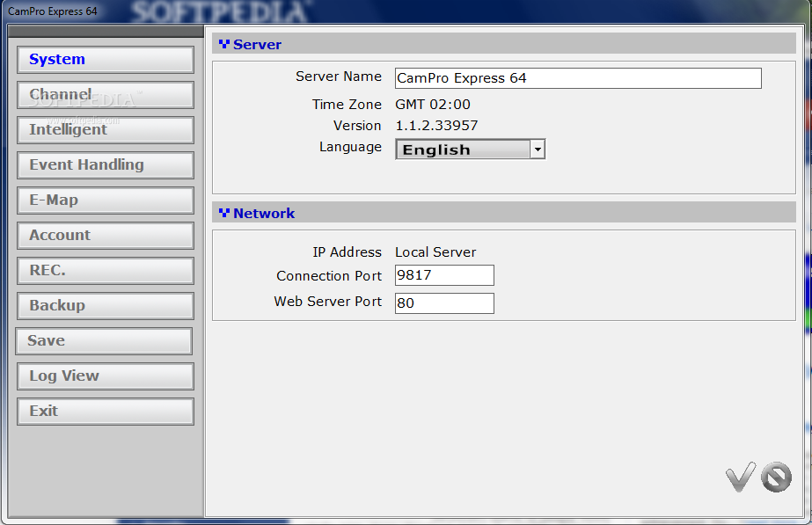This screenshot has height=525, width=812.
Task: Switch to the E-Map page
Action: coord(106,201)
